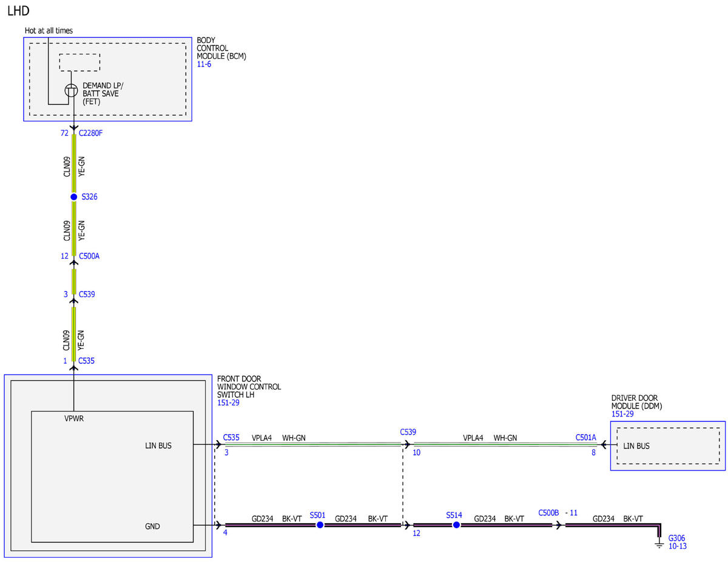
Task: Open the G306 ground link
Action: click(676, 538)
